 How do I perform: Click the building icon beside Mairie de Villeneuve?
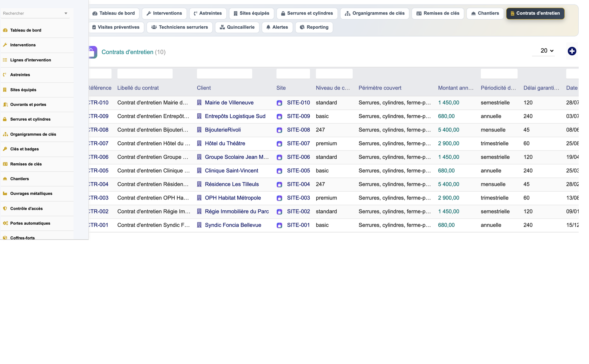coord(199,102)
